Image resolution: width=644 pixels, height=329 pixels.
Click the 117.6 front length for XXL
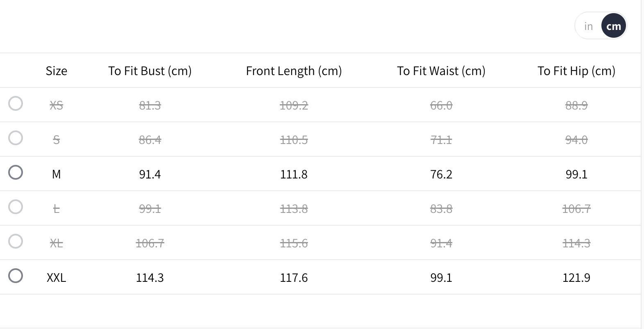tap(294, 278)
